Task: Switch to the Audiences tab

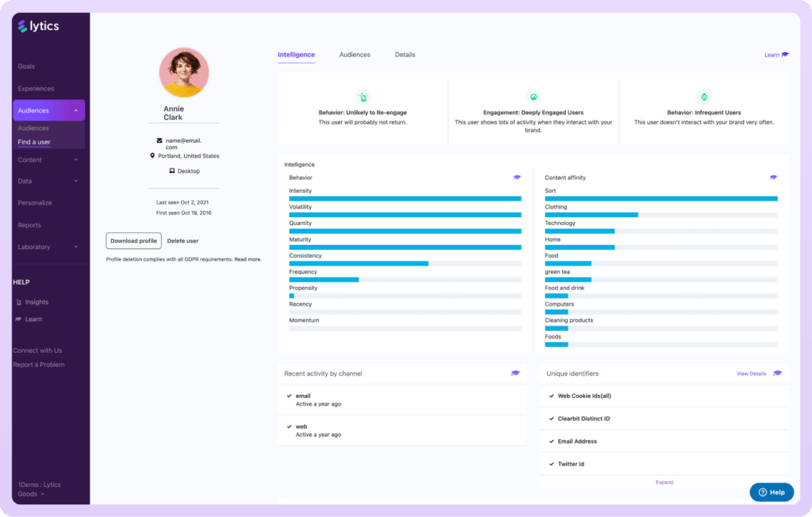Action: [x=354, y=54]
